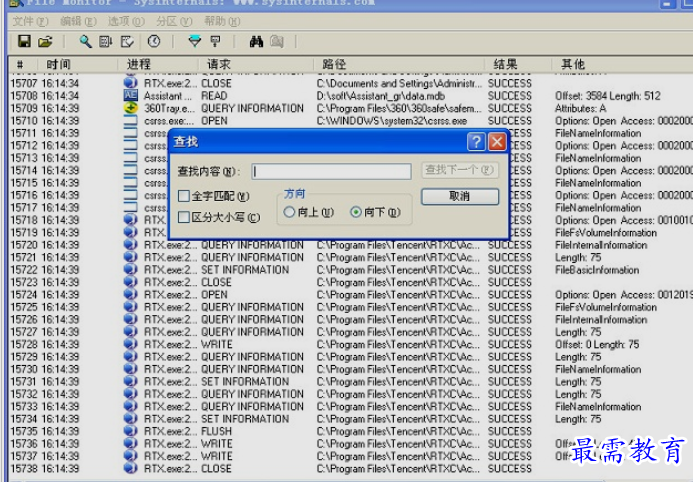Click Offset: 3584 Length: 512 cell
This screenshot has width=693, height=482.
point(608,96)
